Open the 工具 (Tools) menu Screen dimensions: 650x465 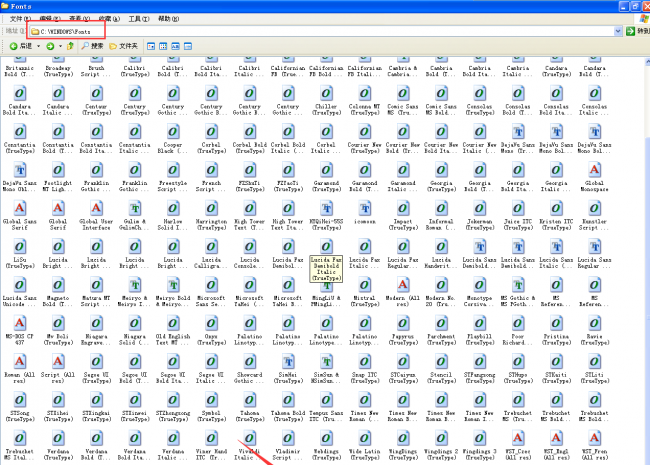point(139,19)
